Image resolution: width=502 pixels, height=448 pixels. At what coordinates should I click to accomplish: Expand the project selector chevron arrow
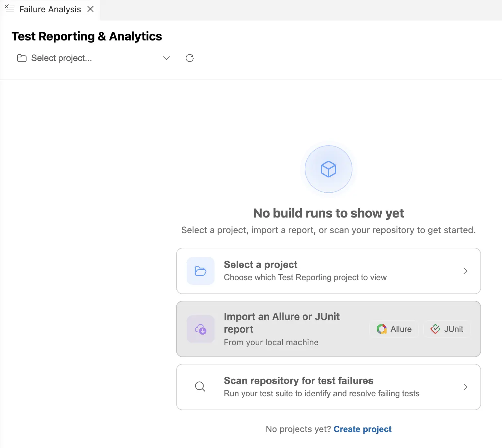[166, 58]
